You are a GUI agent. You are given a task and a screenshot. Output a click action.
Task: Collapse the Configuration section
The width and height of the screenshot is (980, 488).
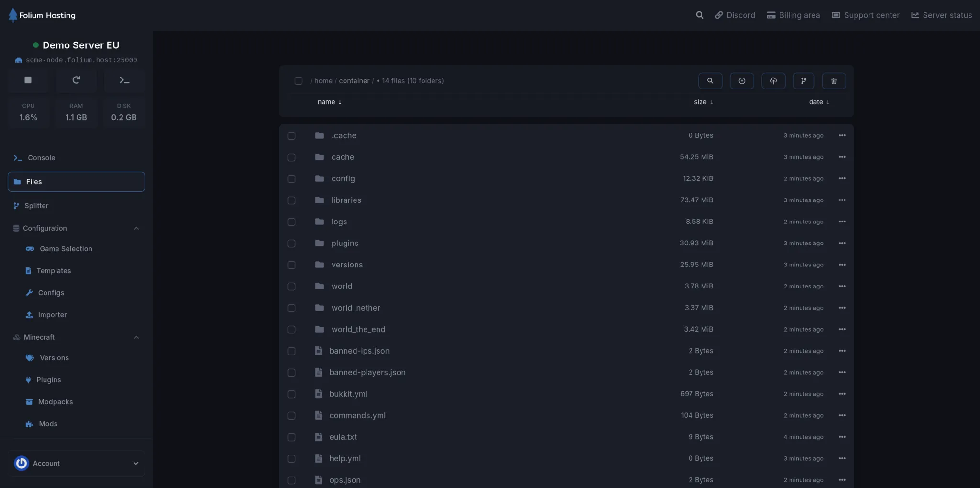point(136,228)
